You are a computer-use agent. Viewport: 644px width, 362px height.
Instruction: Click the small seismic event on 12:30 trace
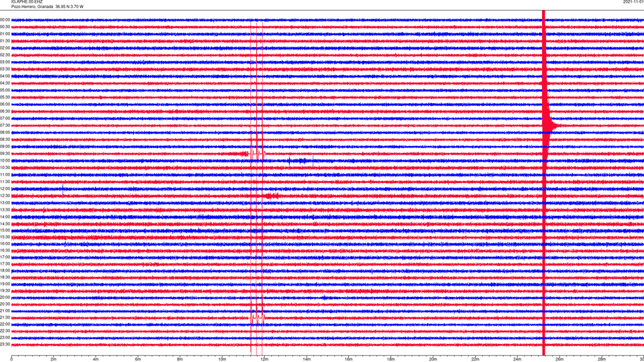click(x=271, y=196)
